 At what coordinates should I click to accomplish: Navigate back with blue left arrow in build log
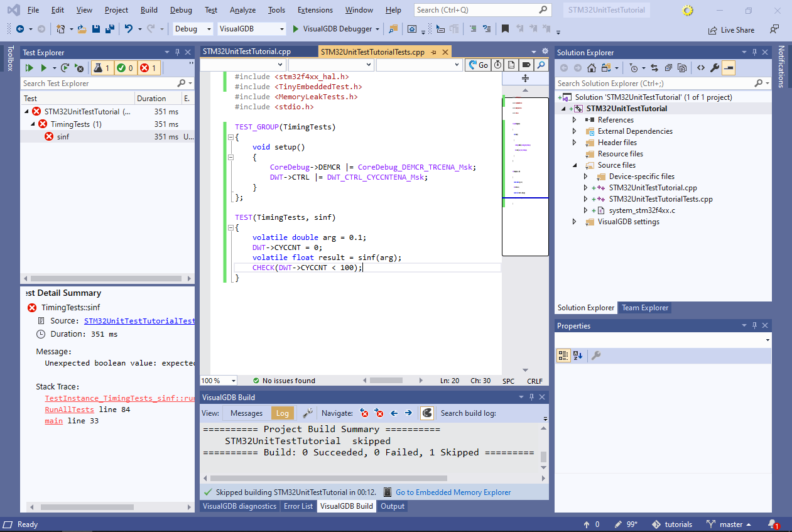pyautogui.click(x=394, y=413)
